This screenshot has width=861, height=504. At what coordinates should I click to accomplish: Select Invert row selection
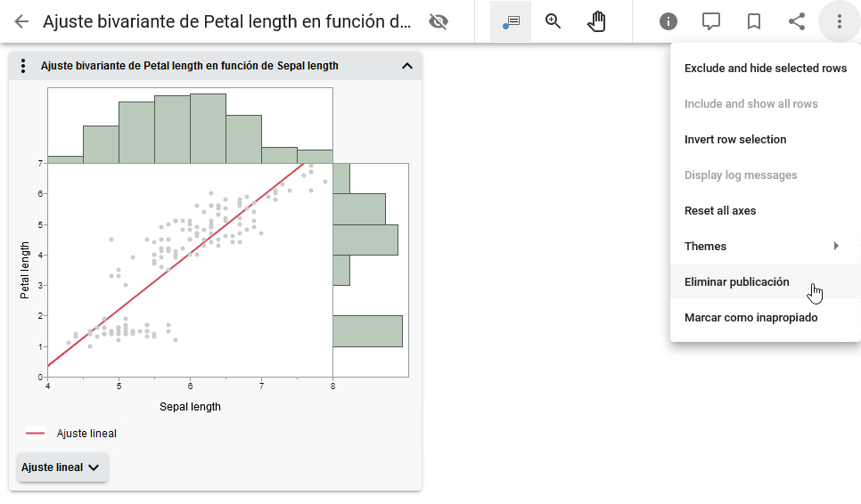[x=735, y=140]
